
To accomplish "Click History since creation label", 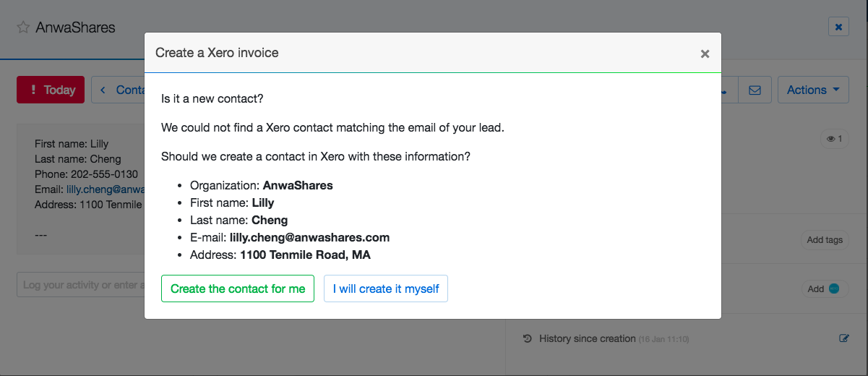I will tap(587, 338).
